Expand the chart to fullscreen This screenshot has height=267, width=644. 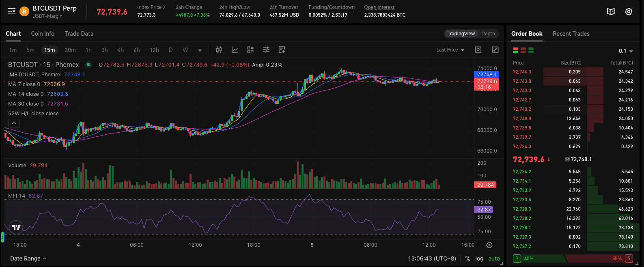pyautogui.click(x=495, y=50)
